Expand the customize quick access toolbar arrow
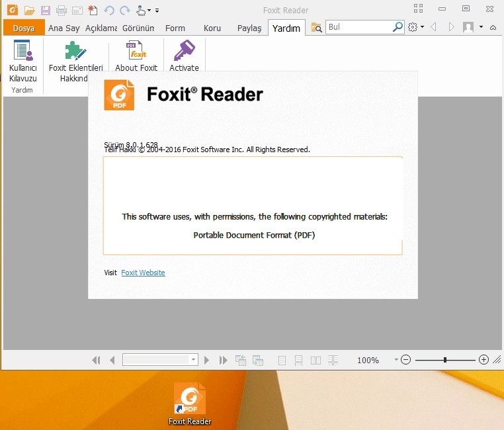This screenshot has width=504, height=430. click(x=157, y=11)
